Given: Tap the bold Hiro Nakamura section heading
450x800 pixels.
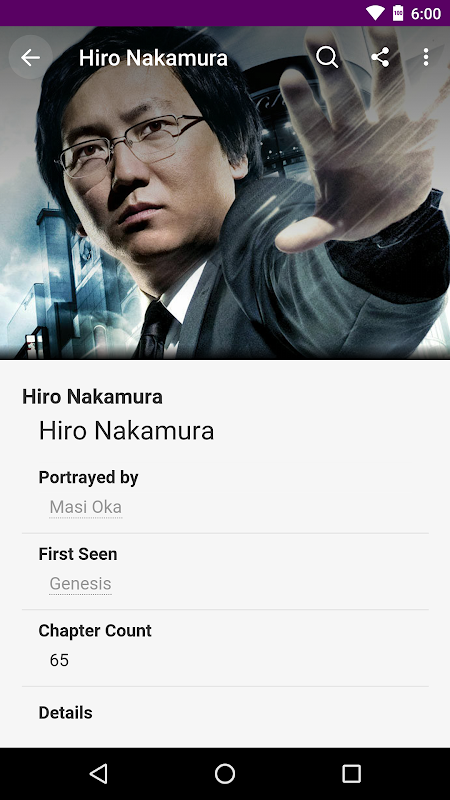Looking at the screenshot, I should pyautogui.click(x=92, y=397).
